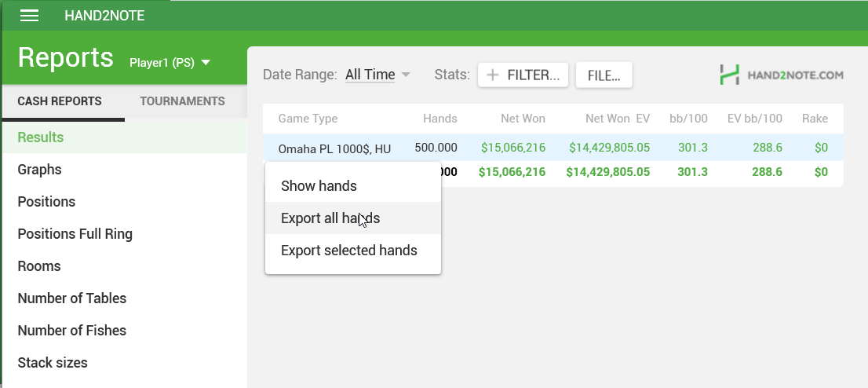Open the Graphs report
Viewport: 868px width, 388px height.
[x=39, y=170]
